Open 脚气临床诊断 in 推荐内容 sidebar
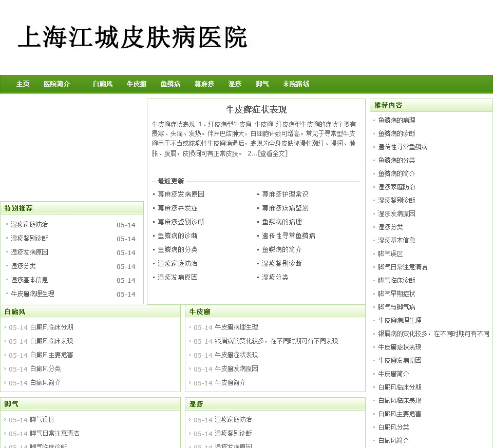Viewport: 493px width, 448px height. point(396,280)
